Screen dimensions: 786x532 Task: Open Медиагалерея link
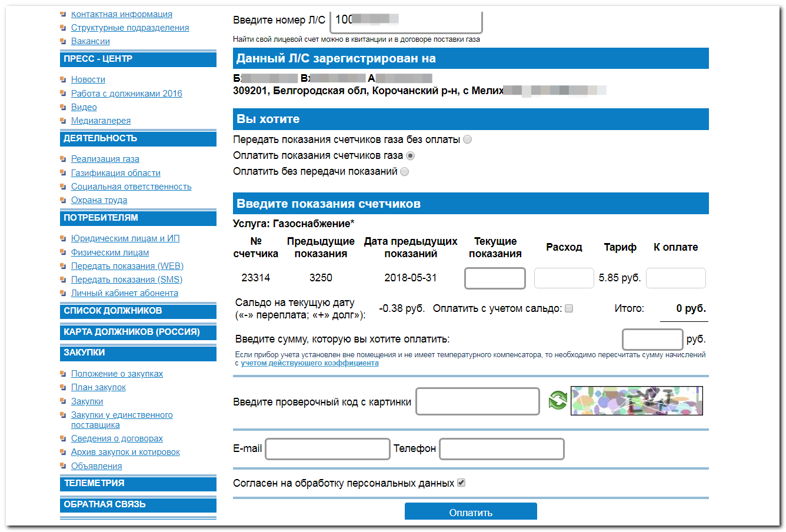point(101,121)
